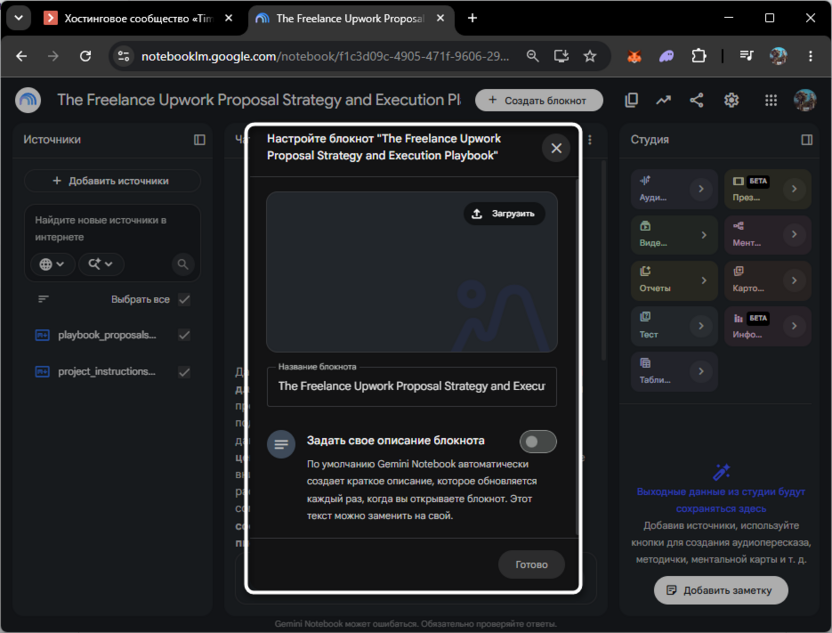Open a new browser tab
Viewport: 832px width, 633px height.
472,18
